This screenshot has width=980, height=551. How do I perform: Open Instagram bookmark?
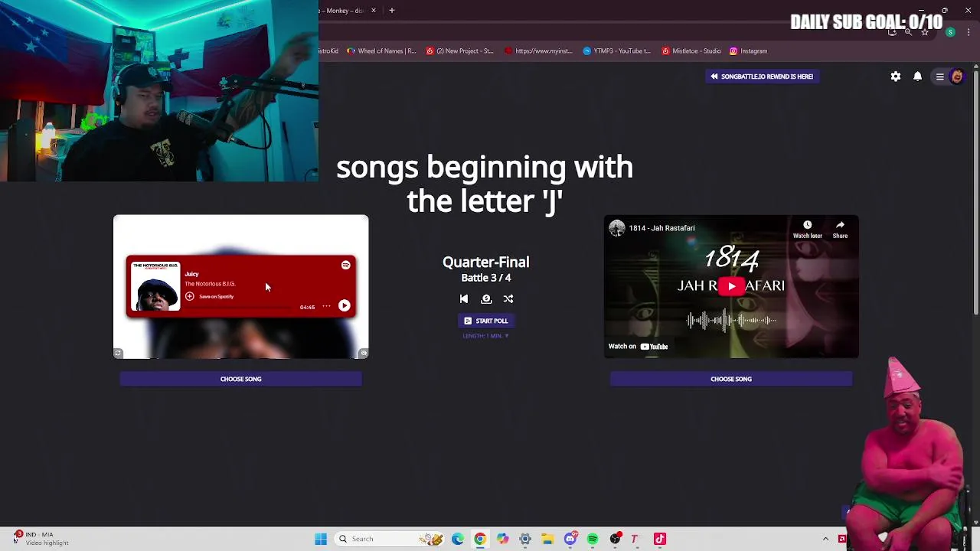click(x=748, y=51)
